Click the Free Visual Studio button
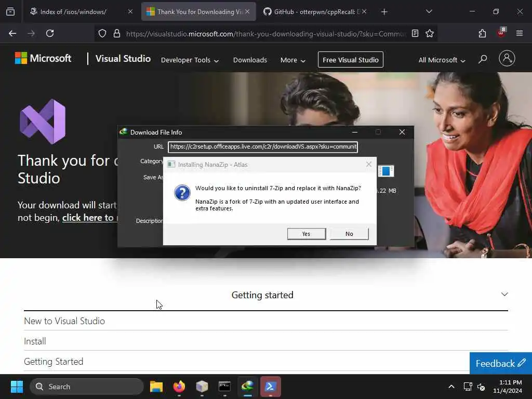Viewport: 532px width, 399px height. [351, 60]
